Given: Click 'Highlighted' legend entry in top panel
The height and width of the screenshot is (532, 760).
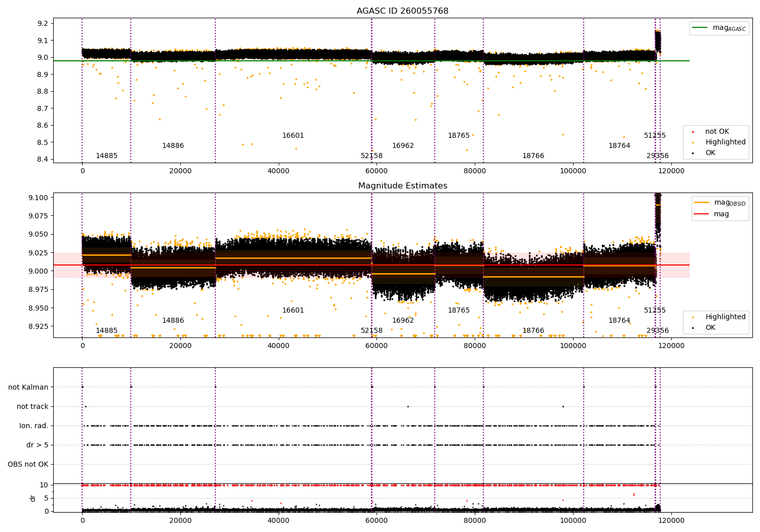Looking at the screenshot, I should (725, 142).
